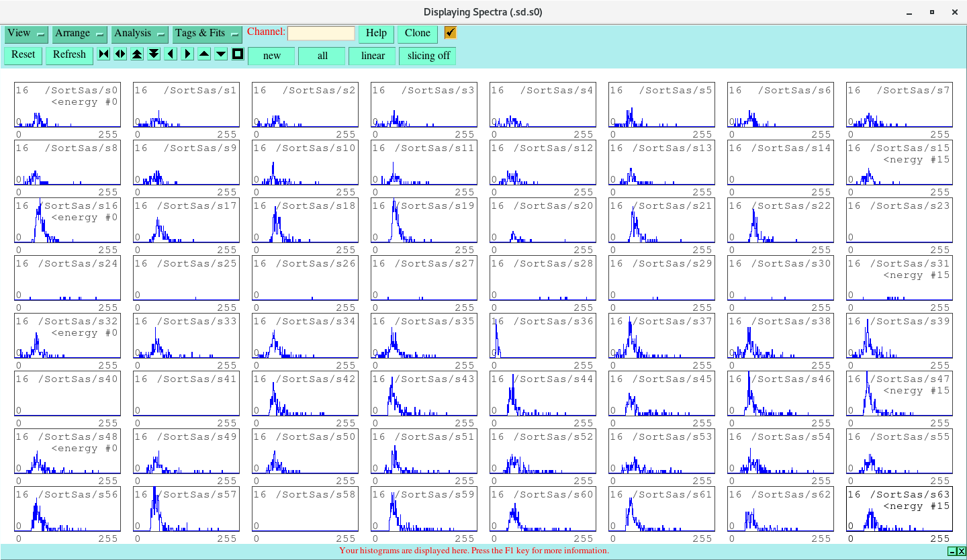Open the View dropdown menu
The width and height of the screenshot is (967, 560).
coord(26,33)
